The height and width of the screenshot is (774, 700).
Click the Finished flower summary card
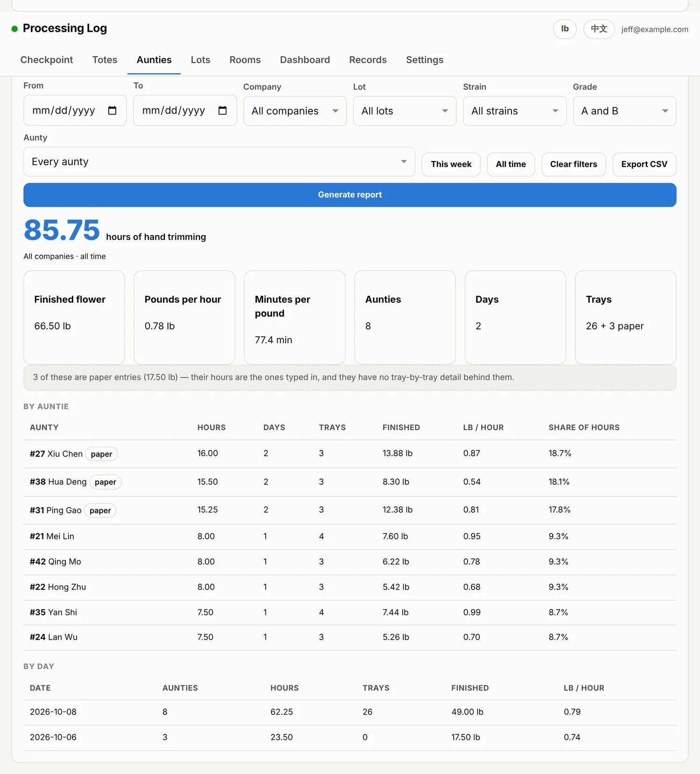coord(74,317)
